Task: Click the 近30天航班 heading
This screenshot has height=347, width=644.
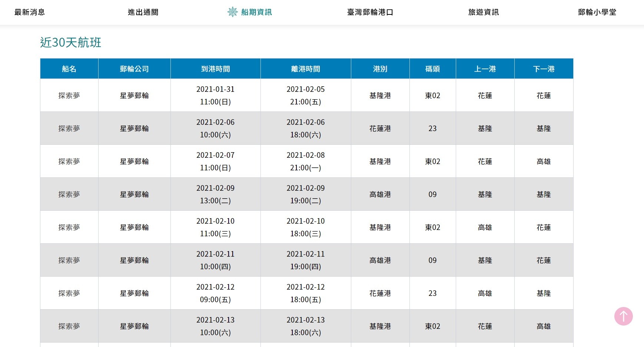Action: coord(71,43)
